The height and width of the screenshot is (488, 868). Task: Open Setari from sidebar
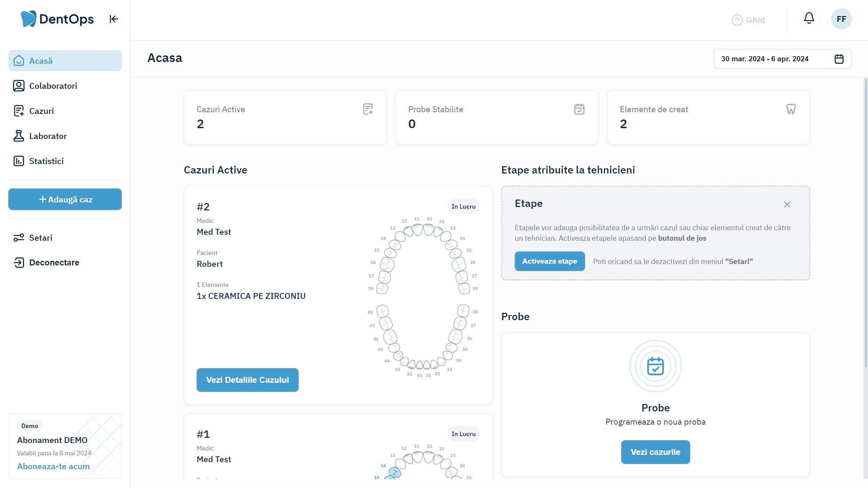point(40,238)
